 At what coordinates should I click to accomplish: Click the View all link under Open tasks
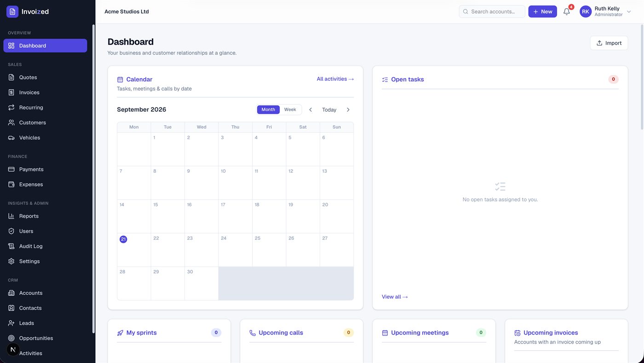pyautogui.click(x=395, y=297)
